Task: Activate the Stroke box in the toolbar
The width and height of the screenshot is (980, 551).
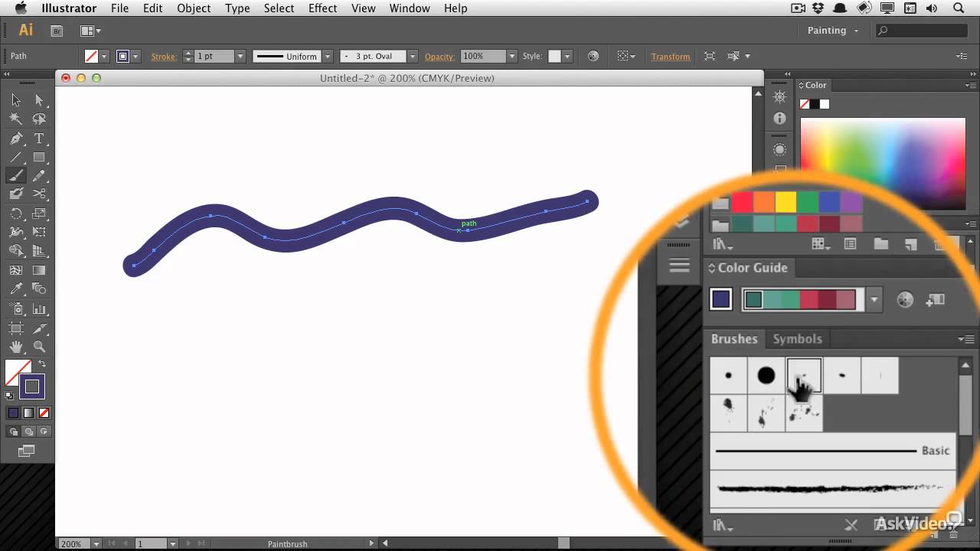Action: (32, 386)
